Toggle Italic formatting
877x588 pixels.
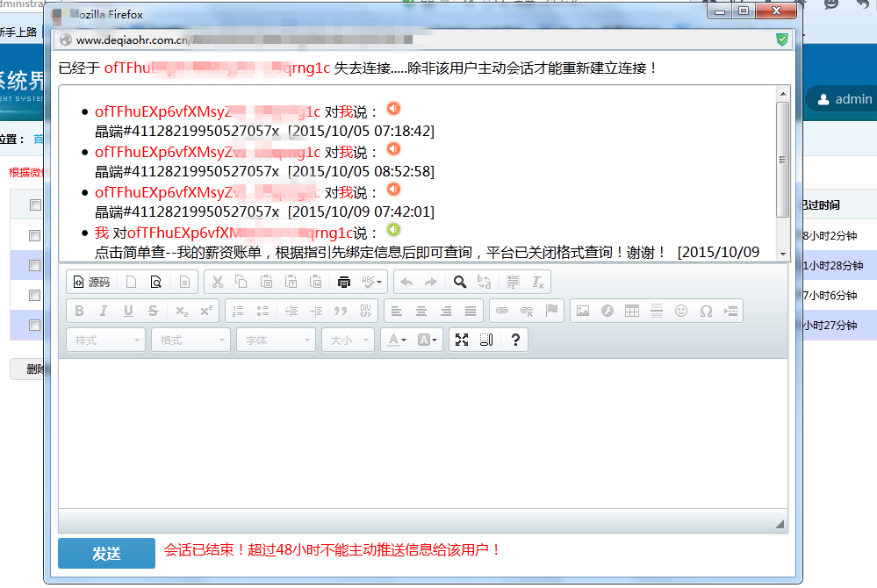(104, 312)
